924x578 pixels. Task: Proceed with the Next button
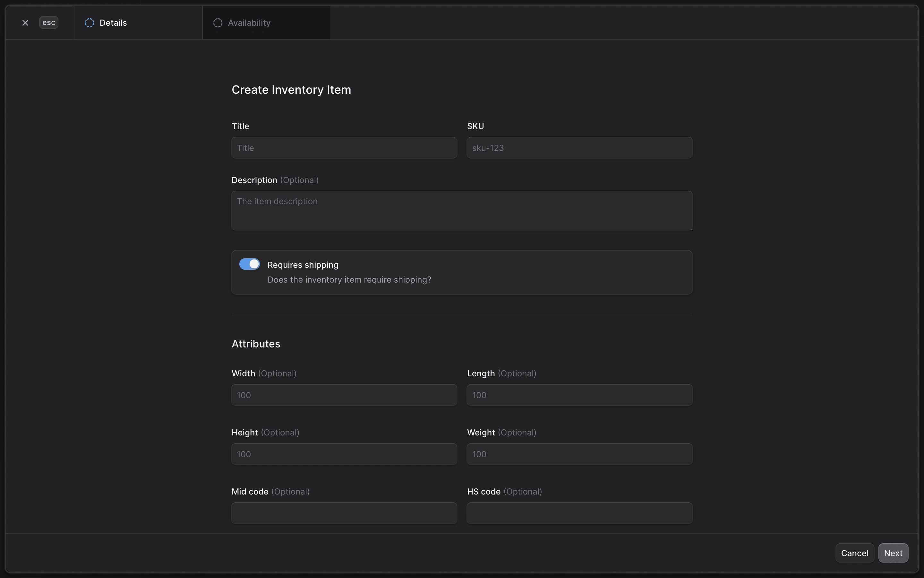point(893,553)
